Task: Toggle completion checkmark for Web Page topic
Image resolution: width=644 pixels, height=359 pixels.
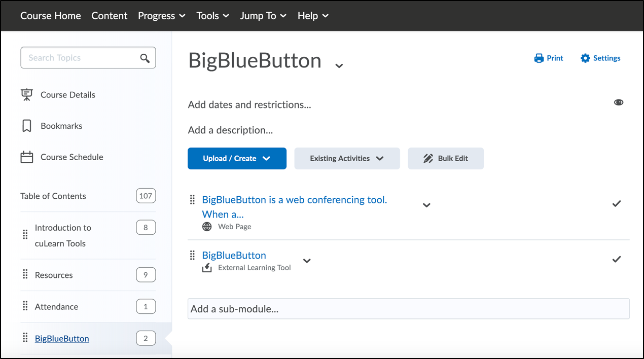Action: click(x=617, y=204)
